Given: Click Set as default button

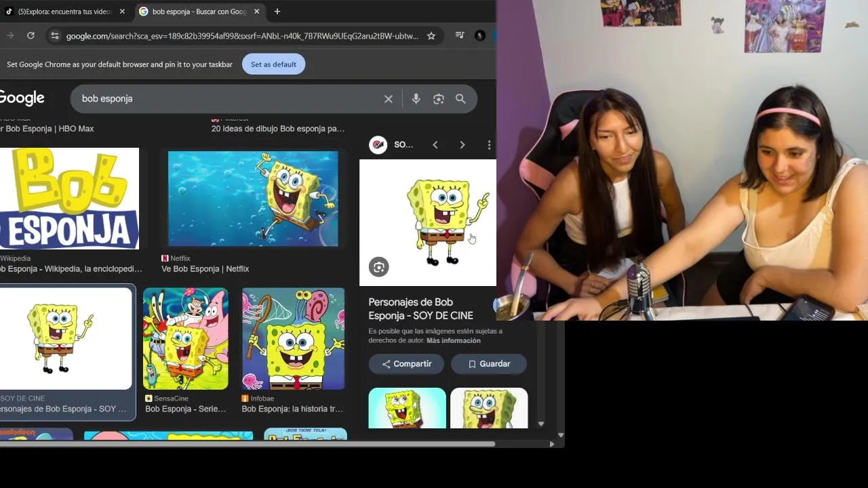Looking at the screenshot, I should (x=273, y=64).
